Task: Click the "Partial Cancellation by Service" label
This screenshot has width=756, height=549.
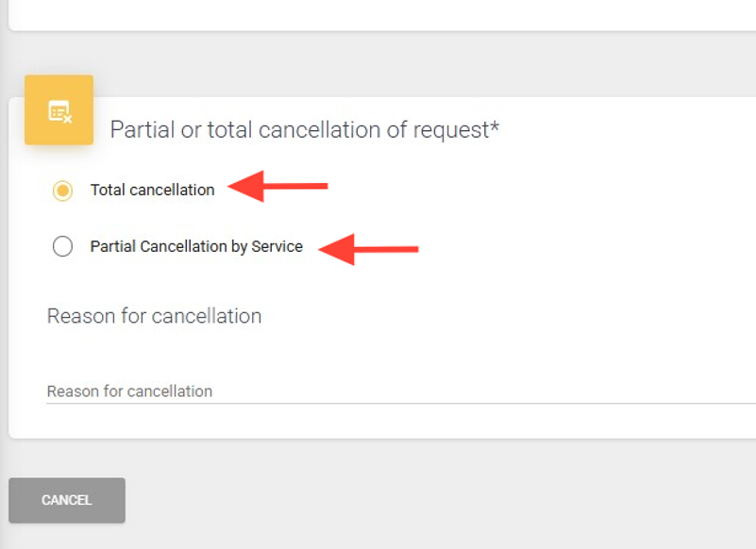Action: click(x=196, y=247)
